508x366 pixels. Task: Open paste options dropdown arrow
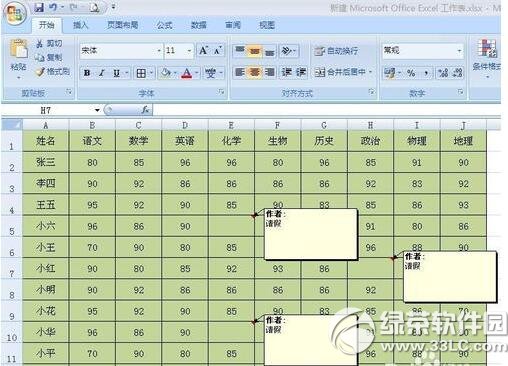point(19,78)
